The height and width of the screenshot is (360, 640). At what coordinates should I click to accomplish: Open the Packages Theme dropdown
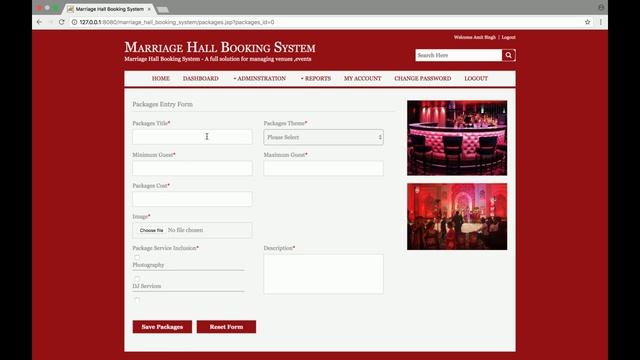click(323, 137)
